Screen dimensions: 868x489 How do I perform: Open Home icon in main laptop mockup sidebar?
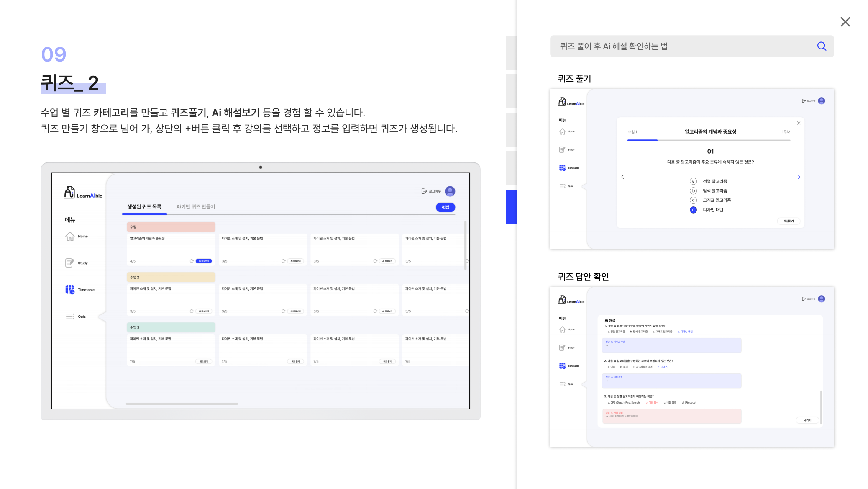point(70,237)
